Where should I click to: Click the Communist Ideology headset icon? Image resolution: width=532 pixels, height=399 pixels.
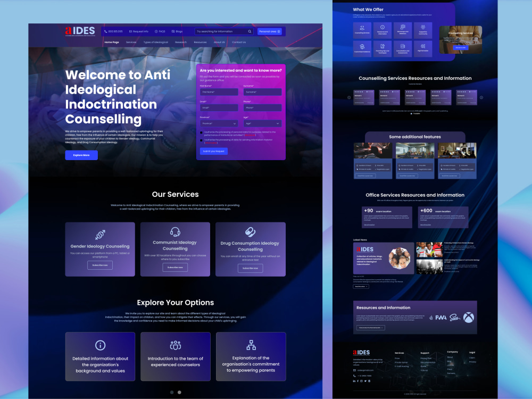175,232
